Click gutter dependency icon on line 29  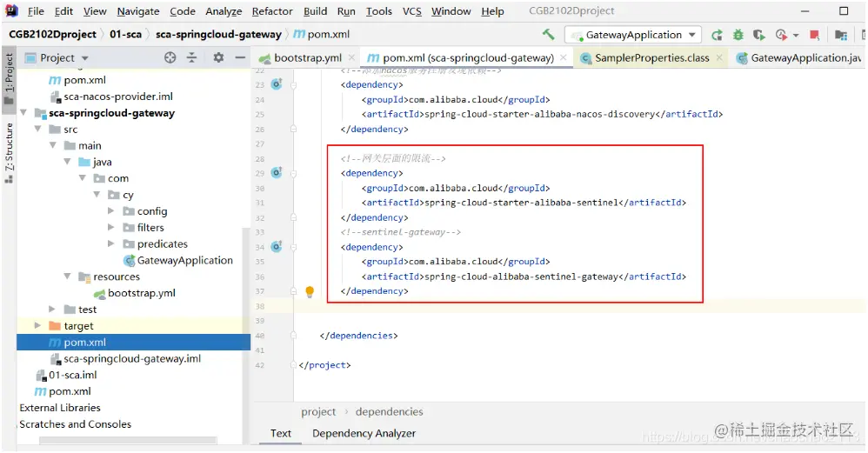(x=277, y=172)
